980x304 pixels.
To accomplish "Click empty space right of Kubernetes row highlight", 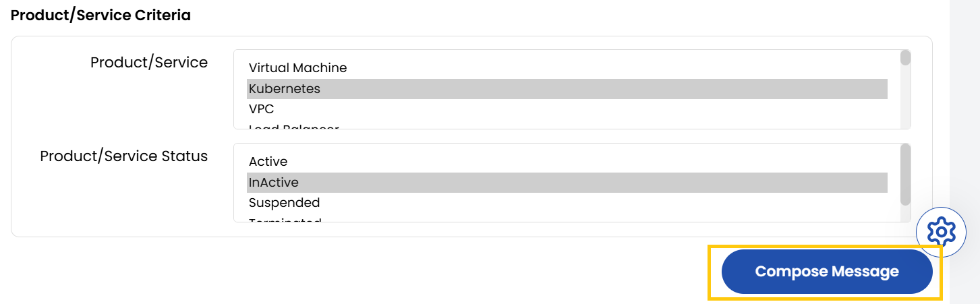I will (x=894, y=89).
